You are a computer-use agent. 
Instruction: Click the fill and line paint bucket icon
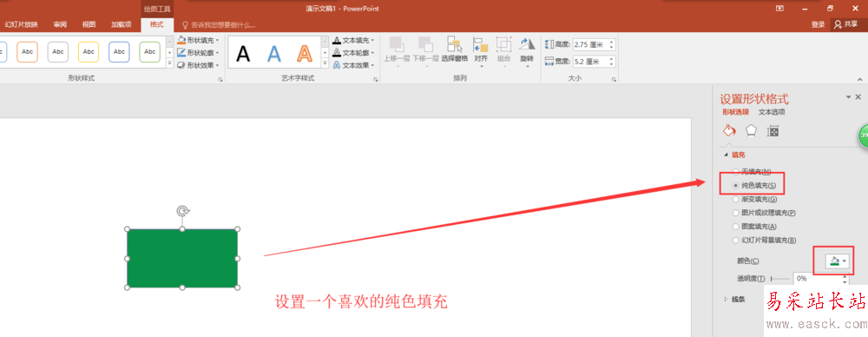tap(730, 131)
